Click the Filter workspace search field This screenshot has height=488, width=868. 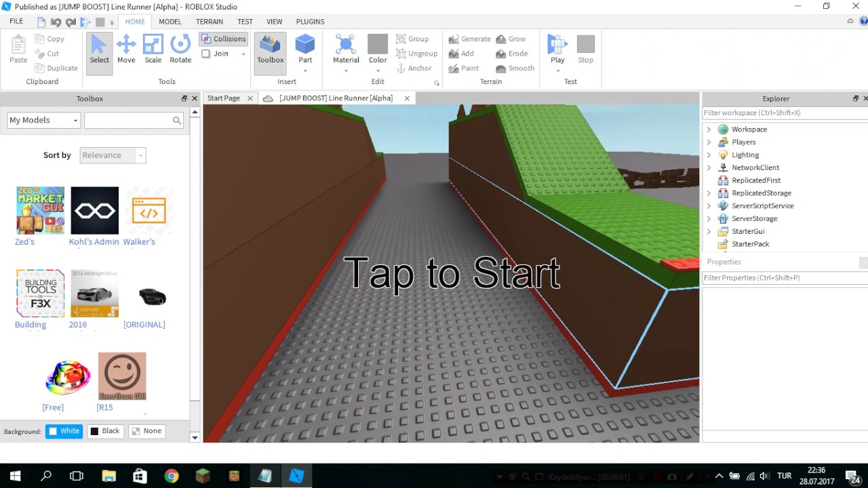[785, 113]
